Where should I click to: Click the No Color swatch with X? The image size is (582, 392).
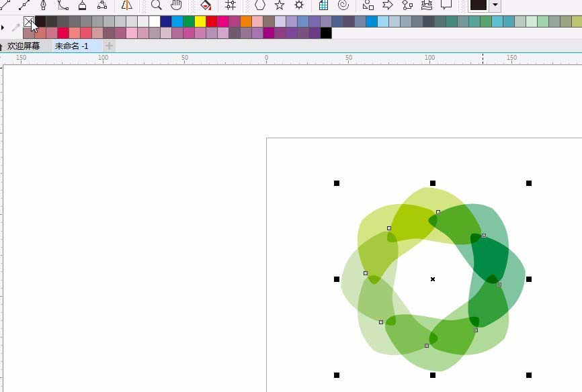[29, 21]
